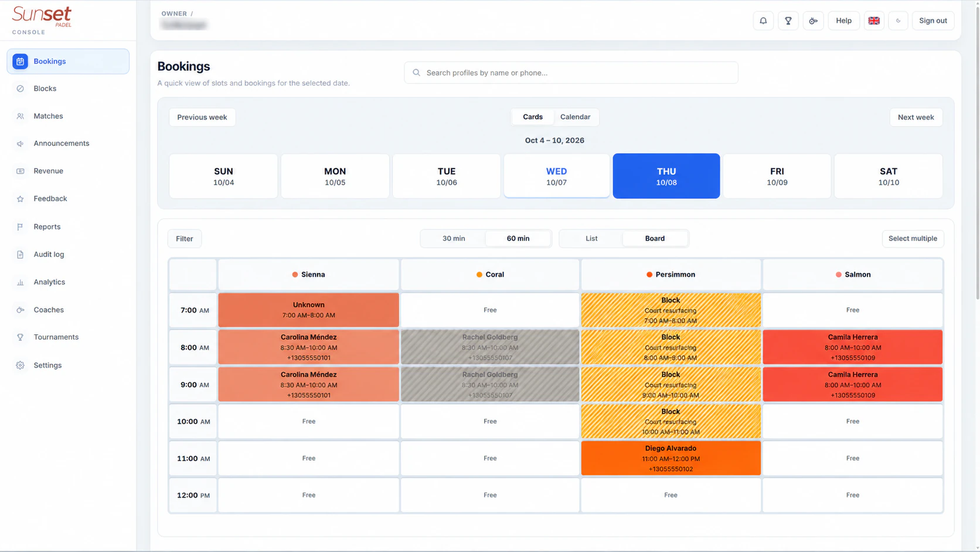Open Coaches in the sidebar

point(68,310)
